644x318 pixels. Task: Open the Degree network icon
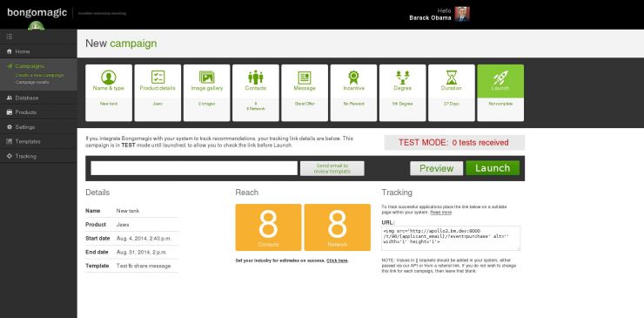tap(402, 78)
